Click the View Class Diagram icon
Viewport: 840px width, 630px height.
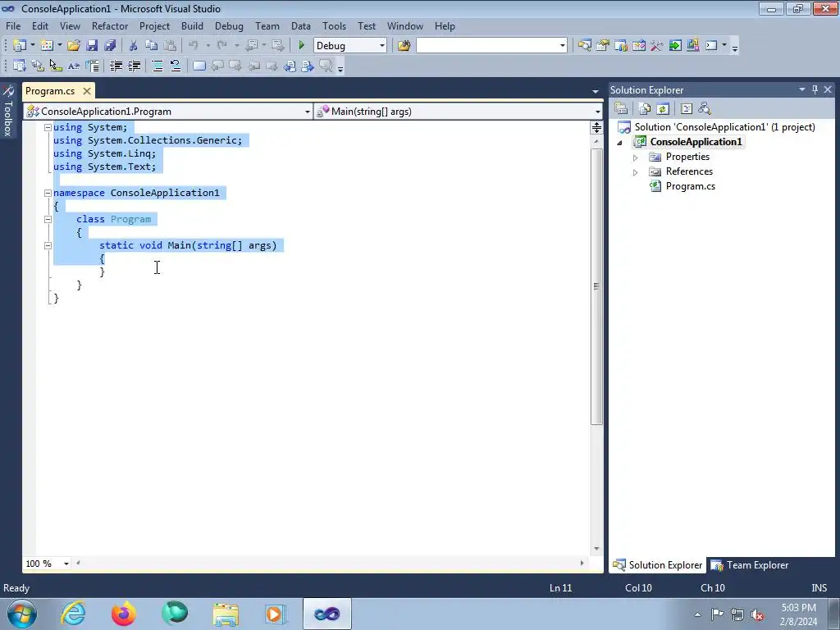(x=705, y=109)
